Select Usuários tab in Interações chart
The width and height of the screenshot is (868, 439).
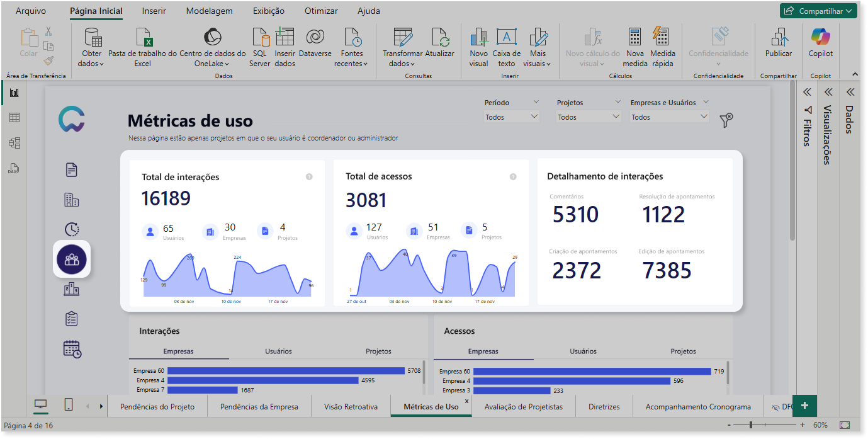278,351
